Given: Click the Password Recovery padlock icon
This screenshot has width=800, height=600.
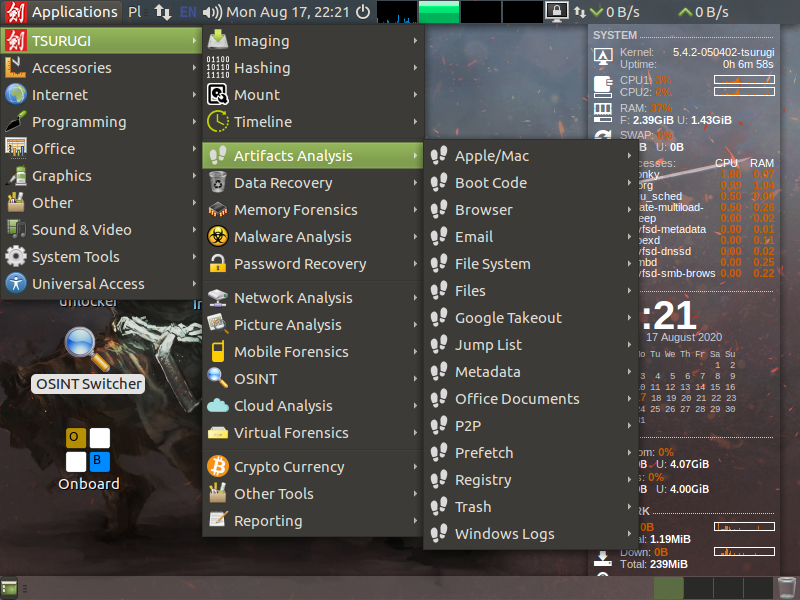Looking at the screenshot, I should [x=218, y=264].
